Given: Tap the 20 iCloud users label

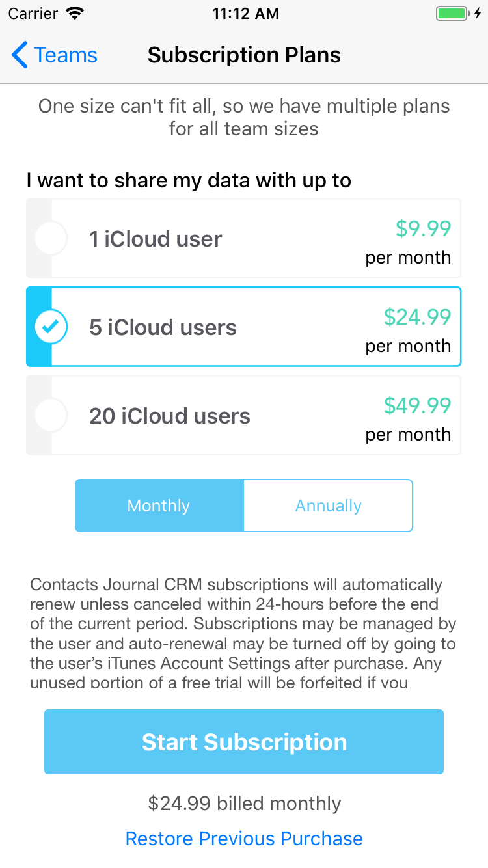Looking at the screenshot, I should pyautogui.click(x=170, y=416).
